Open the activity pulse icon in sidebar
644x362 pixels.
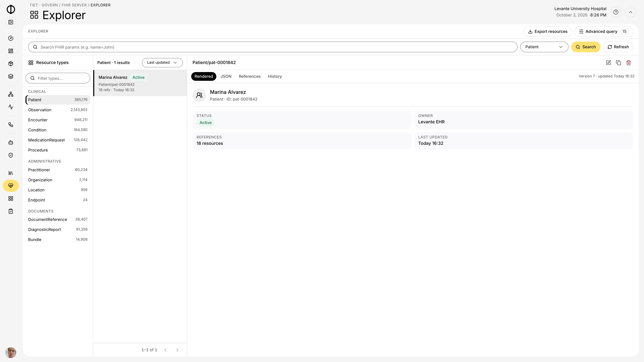(11, 107)
